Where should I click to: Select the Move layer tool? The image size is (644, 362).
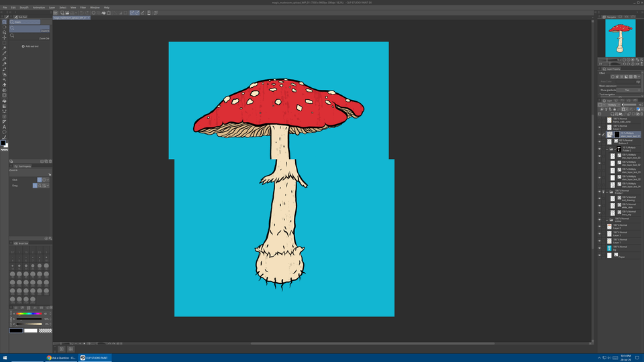[5, 38]
